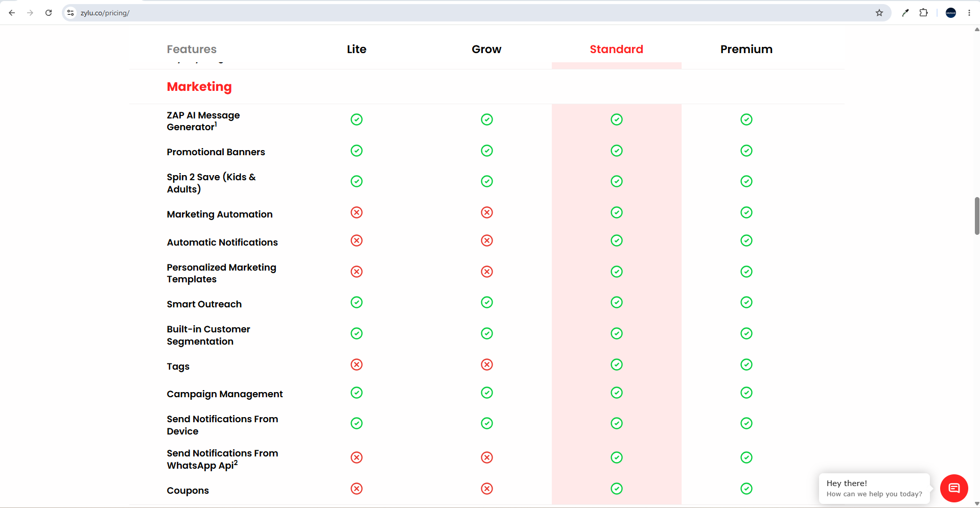
Task: Click the Marketing section heading
Action: [x=199, y=87]
